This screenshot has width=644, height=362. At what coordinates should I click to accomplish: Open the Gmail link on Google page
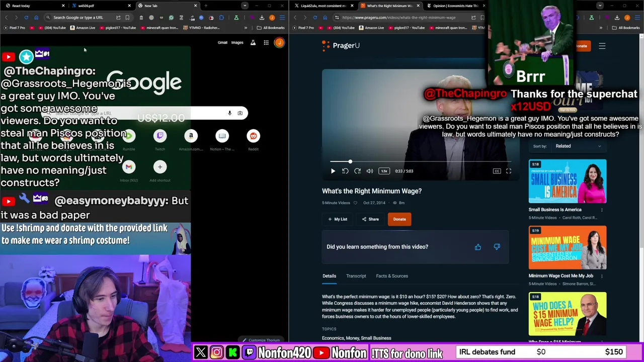coord(222,43)
